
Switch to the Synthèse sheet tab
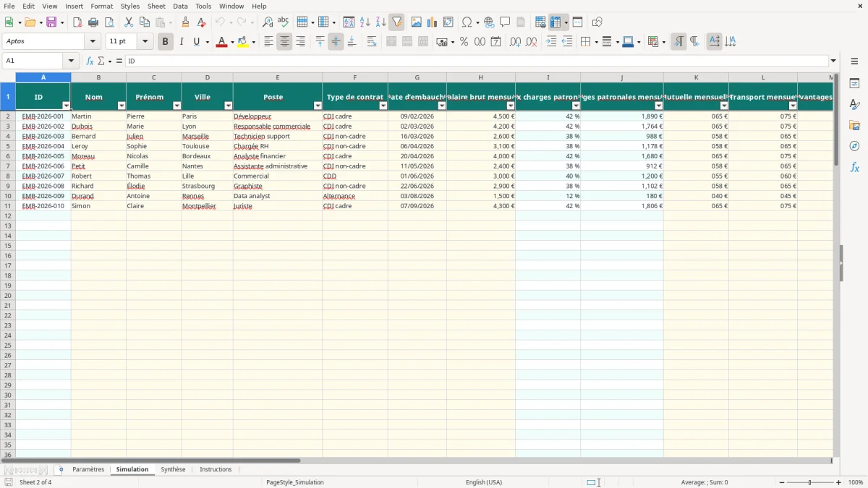pyautogui.click(x=173, y=469)
